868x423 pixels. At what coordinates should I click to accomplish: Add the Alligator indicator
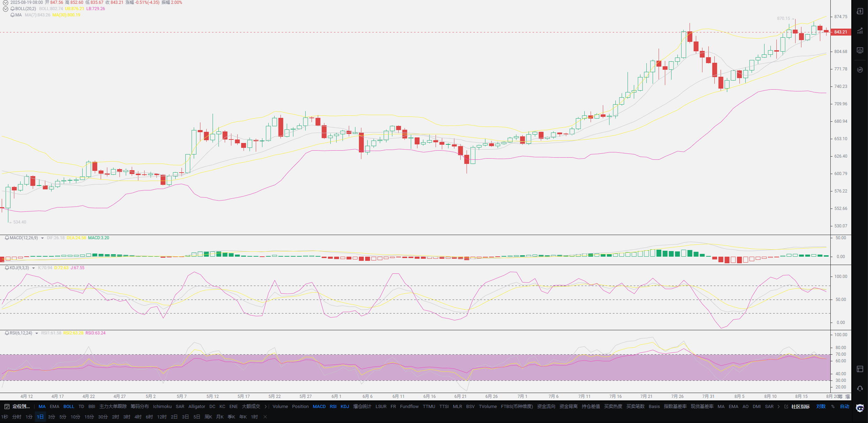[x=197, y=407]
